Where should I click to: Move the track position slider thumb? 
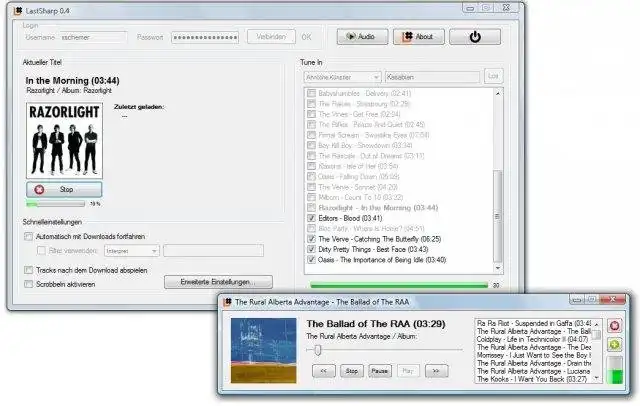tap(318, 350)
